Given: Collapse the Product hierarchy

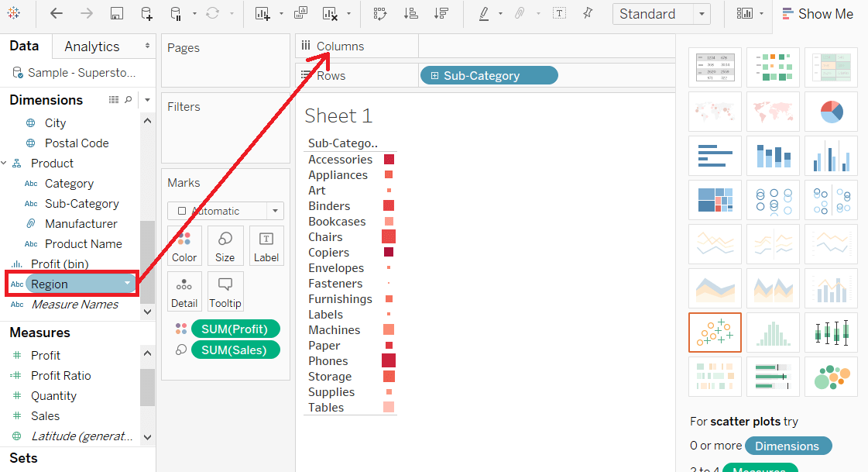Looking at the screenshot, I should pos(5,164).
